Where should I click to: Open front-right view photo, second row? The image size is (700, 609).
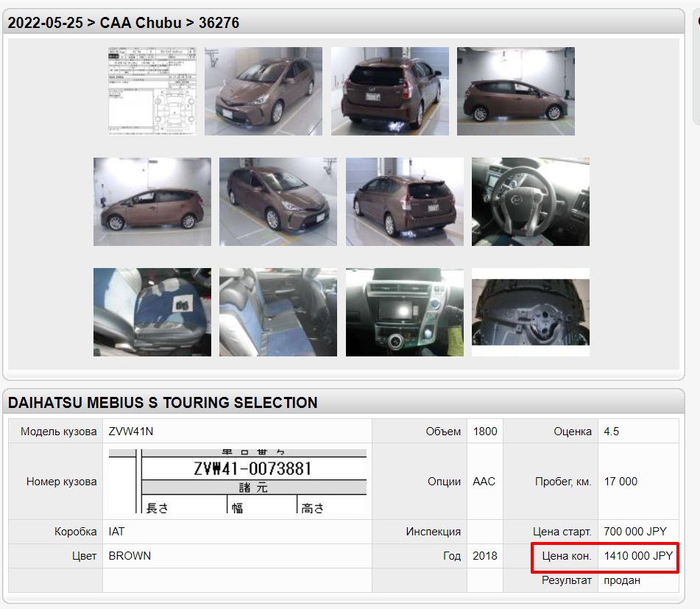point(278,201)
